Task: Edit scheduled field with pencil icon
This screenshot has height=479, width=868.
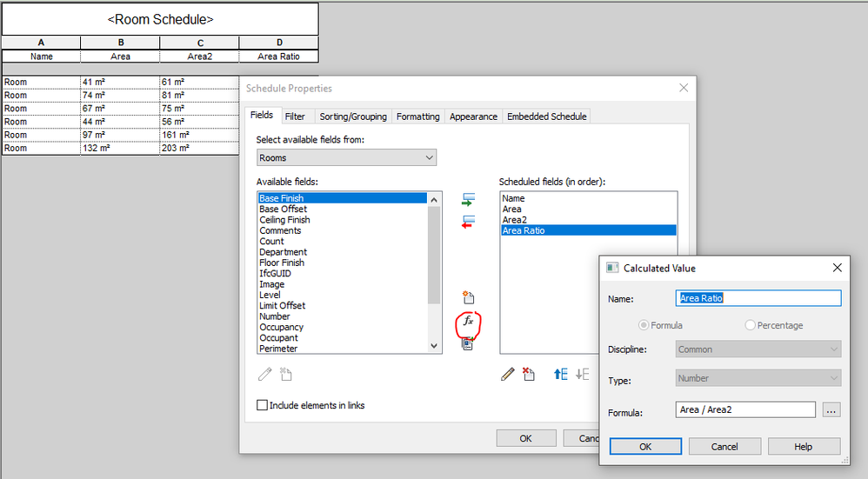Action: tap(508, 375)
